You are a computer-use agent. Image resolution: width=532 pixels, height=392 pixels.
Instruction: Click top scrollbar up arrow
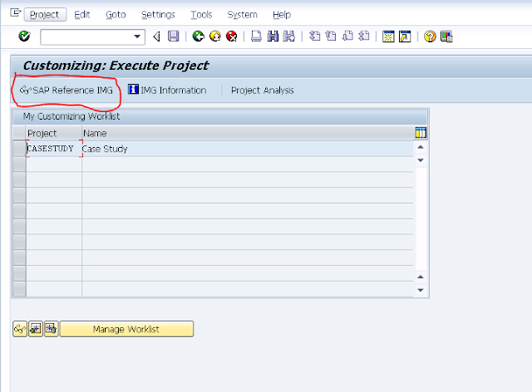[x=421, y=147]
